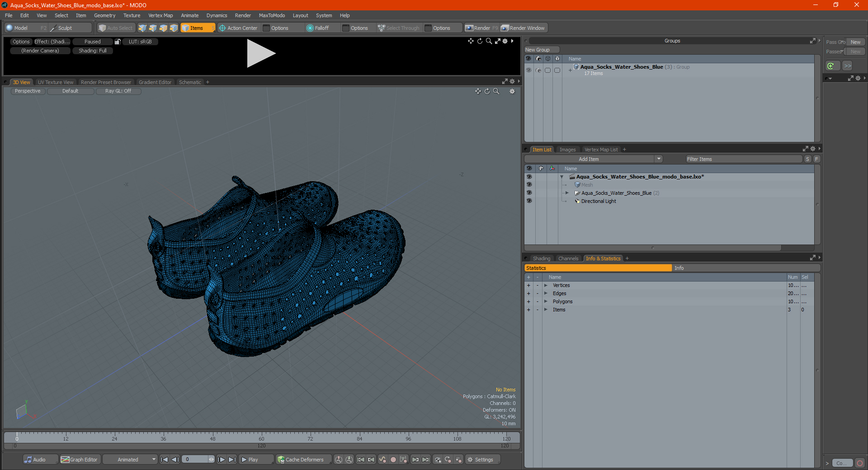Click the Render F9 button
Image resolution: width=868 pixels, height=470 pixels.
point(481,28)
